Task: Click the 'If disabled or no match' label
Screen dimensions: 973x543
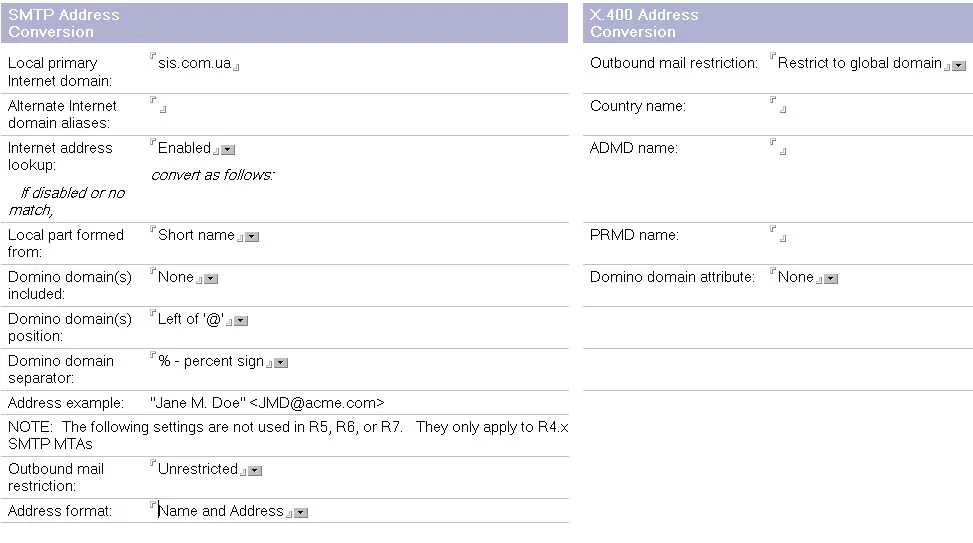Action: click(66, 201)
